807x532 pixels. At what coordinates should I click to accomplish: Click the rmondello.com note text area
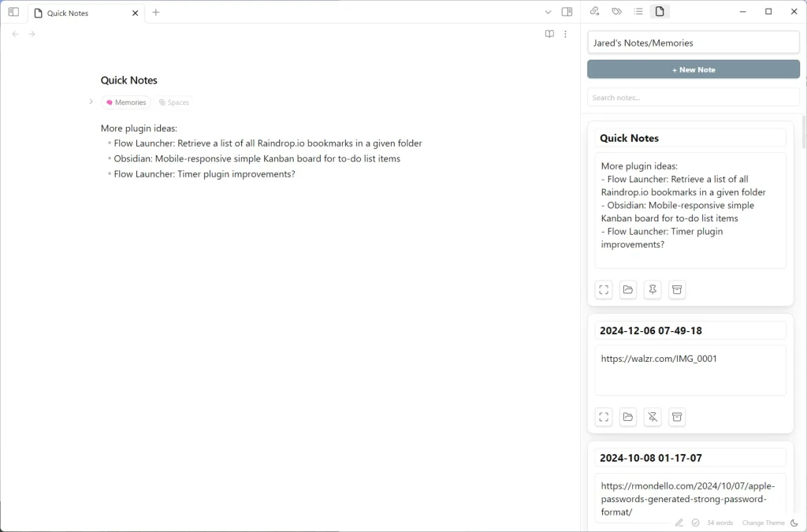(690, 499)
